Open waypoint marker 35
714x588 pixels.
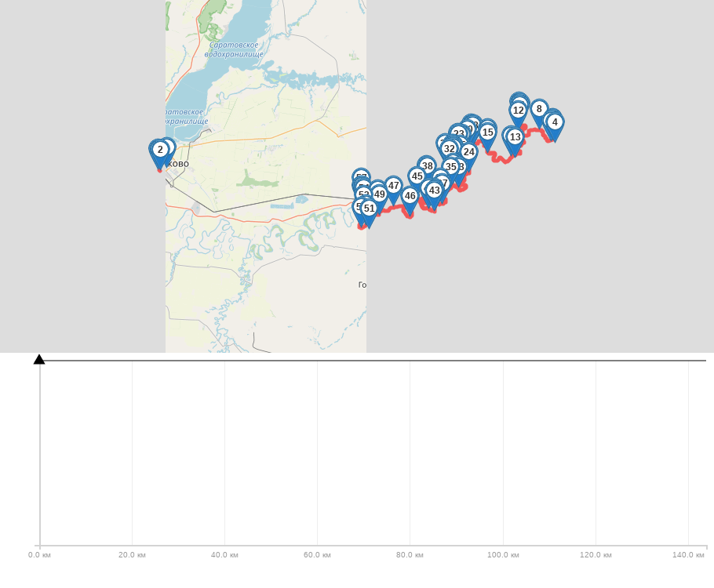coord(450,167)
